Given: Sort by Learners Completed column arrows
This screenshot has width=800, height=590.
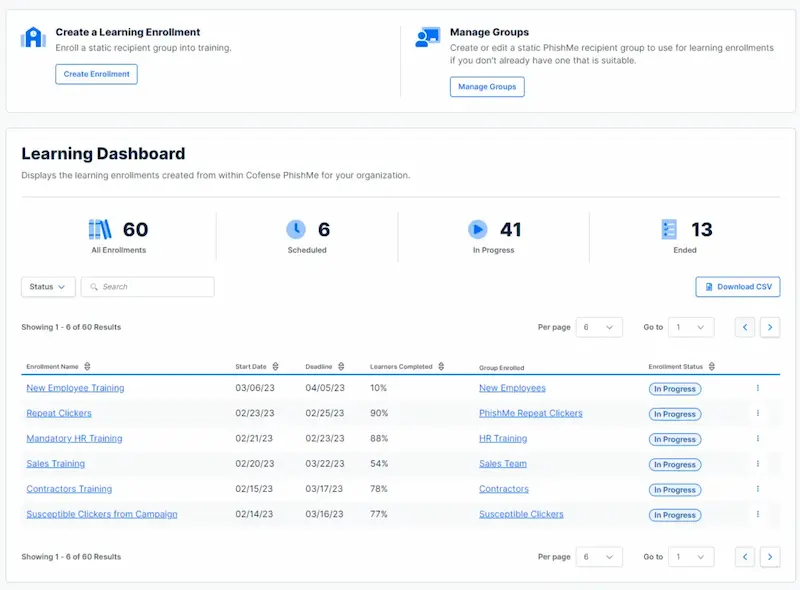Looking at the screenshot, I should (441, 366).
